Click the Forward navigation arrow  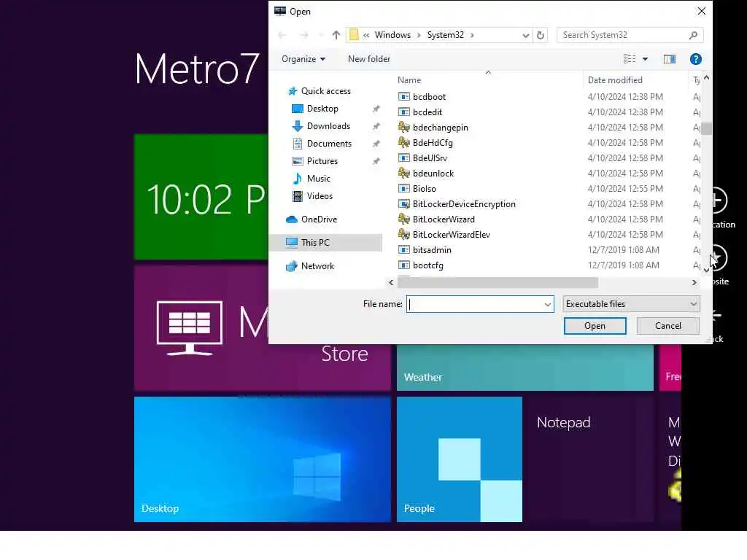click(x=304, y=35)
